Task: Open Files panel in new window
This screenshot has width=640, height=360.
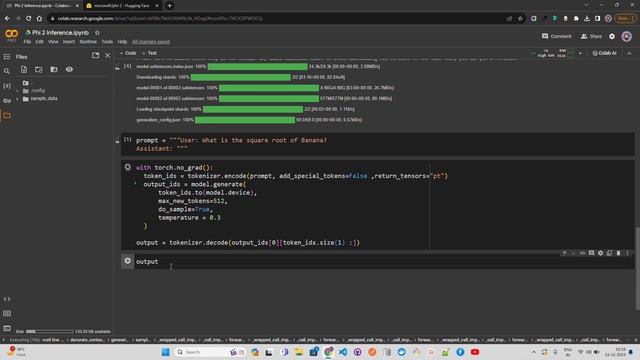Action: (95, 55)
